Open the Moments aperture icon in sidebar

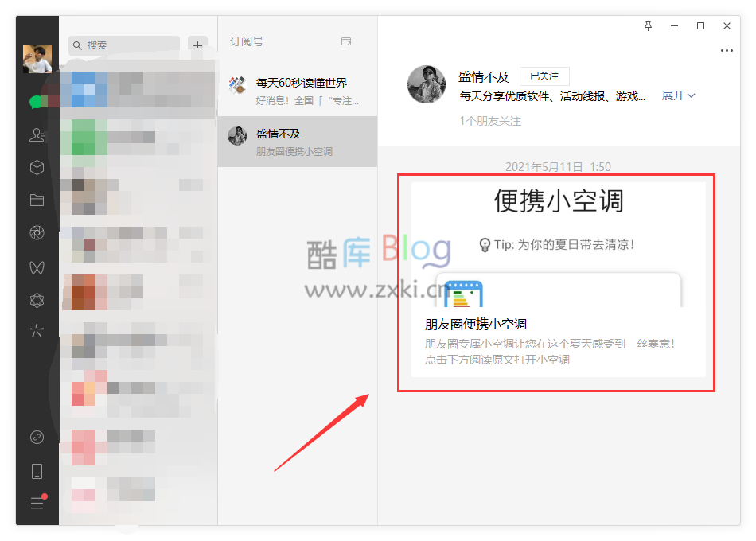click(37, 232)
